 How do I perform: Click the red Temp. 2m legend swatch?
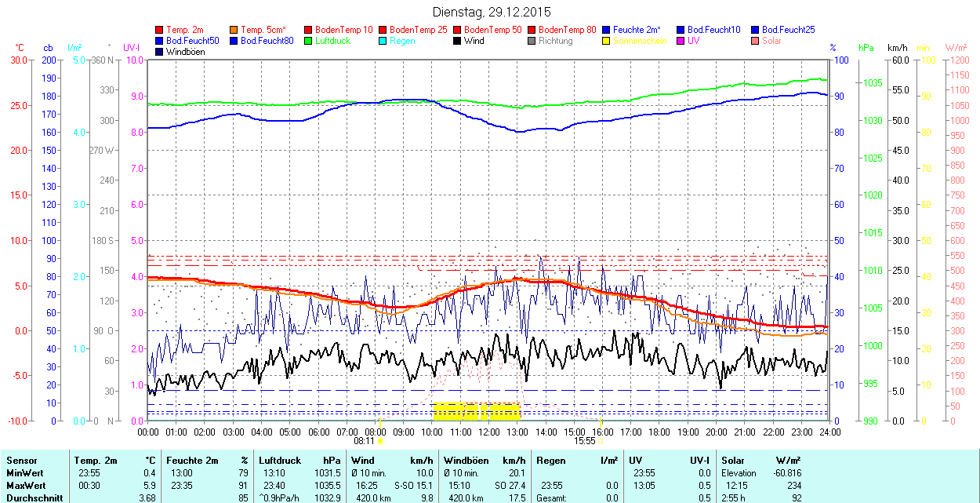tap(160, 30)
